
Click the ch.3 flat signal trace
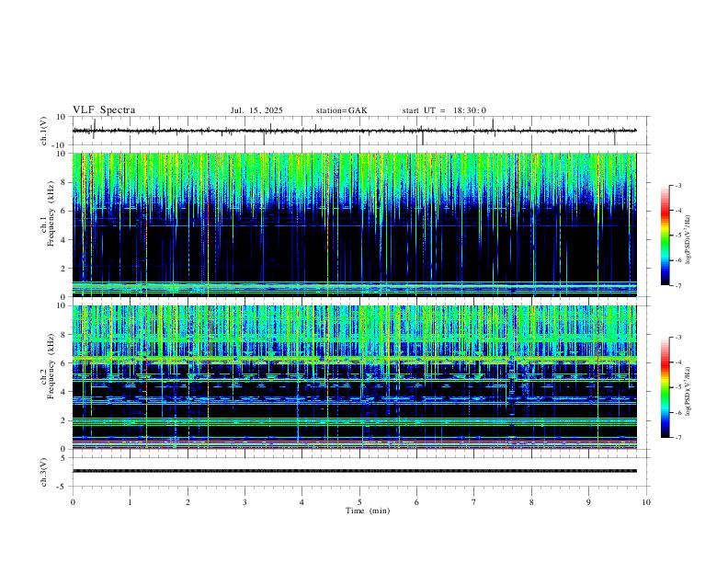point(355,471)
